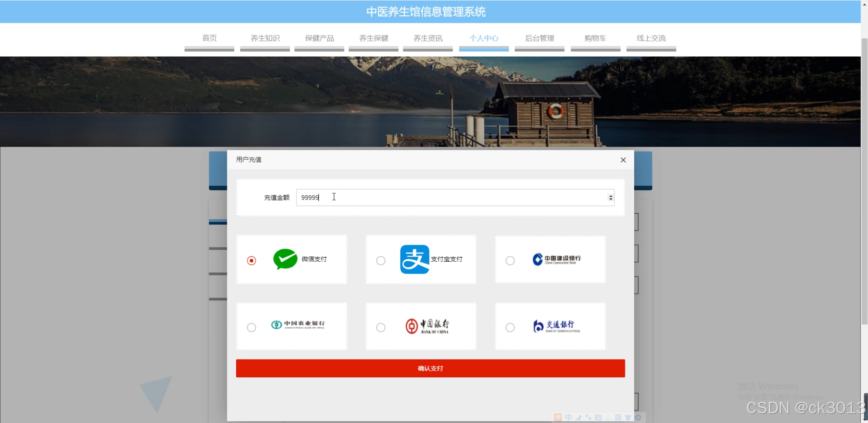Image resolution: width=868 pixels, height=423 pixels.
Task: Click the 充值金额 field label
Action: tap(277, 198)
